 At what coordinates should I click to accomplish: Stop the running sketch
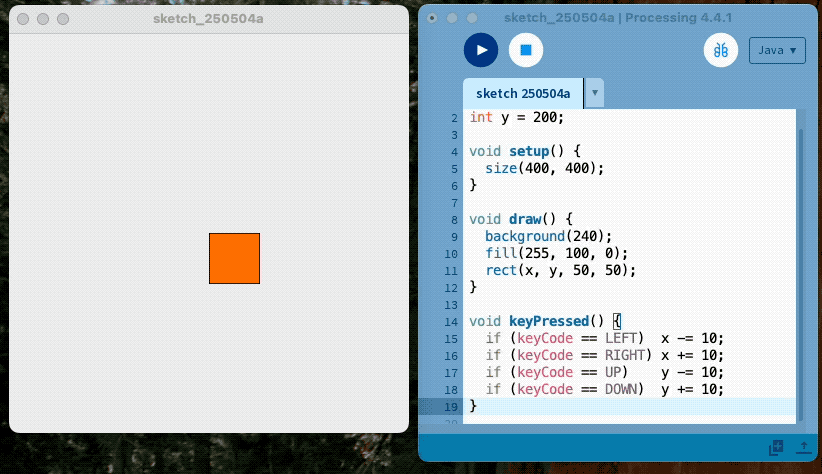tap(525, 49)
